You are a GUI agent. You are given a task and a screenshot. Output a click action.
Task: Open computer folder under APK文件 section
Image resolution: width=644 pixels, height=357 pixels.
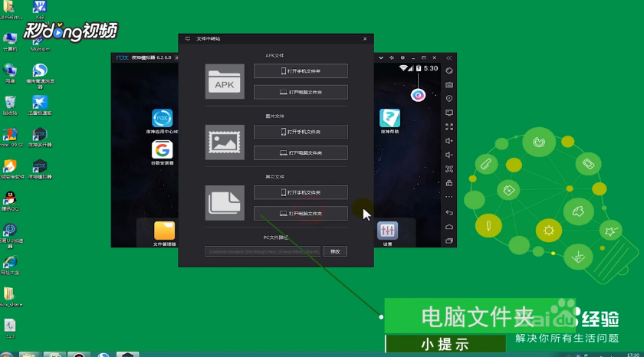point(301,93)
